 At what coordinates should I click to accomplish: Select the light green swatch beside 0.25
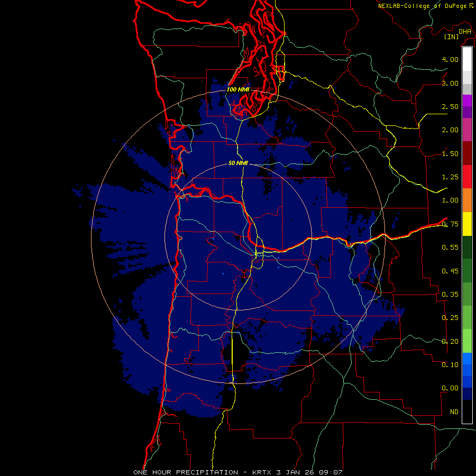(467, 317)
